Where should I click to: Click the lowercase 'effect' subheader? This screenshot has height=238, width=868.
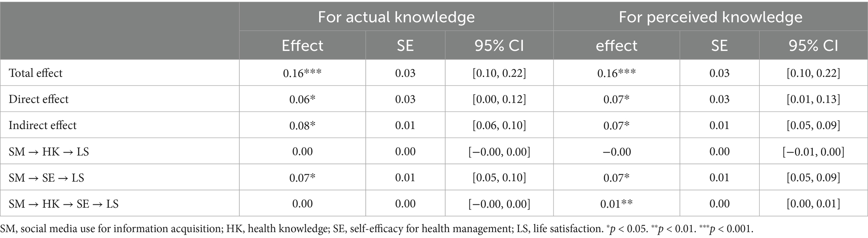[x=616, y=45]
